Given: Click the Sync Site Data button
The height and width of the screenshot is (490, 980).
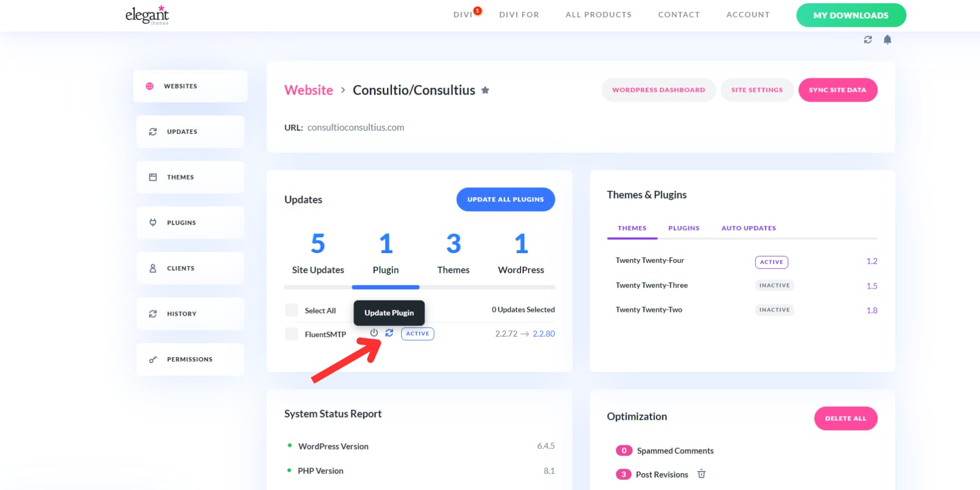Looking at the screenshot, I should (837, 90).
